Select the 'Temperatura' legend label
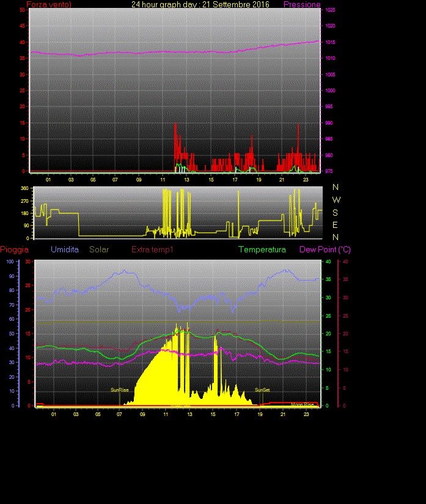Screen dimensions: 426x504 [262, 250]
